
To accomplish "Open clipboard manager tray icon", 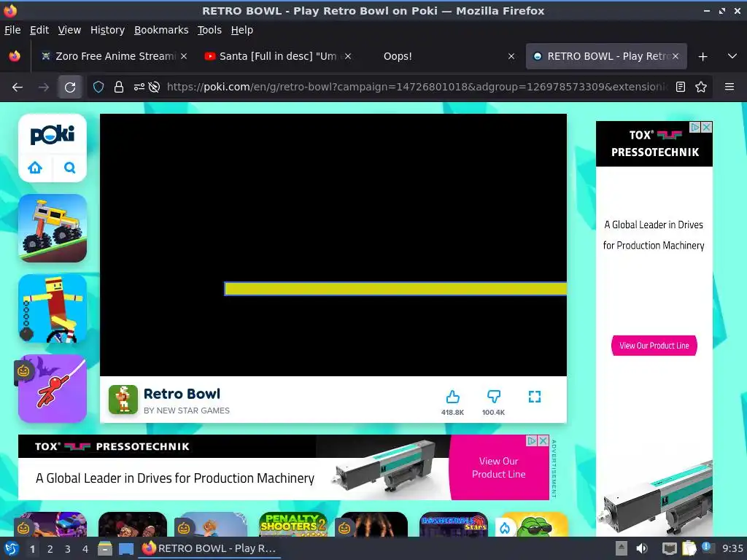I will click(x=689, y=548).
